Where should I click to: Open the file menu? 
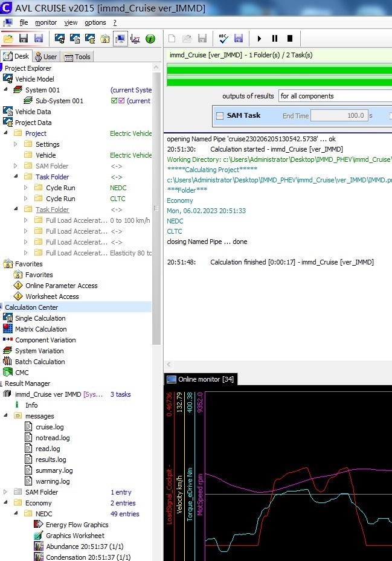[24, 22]
